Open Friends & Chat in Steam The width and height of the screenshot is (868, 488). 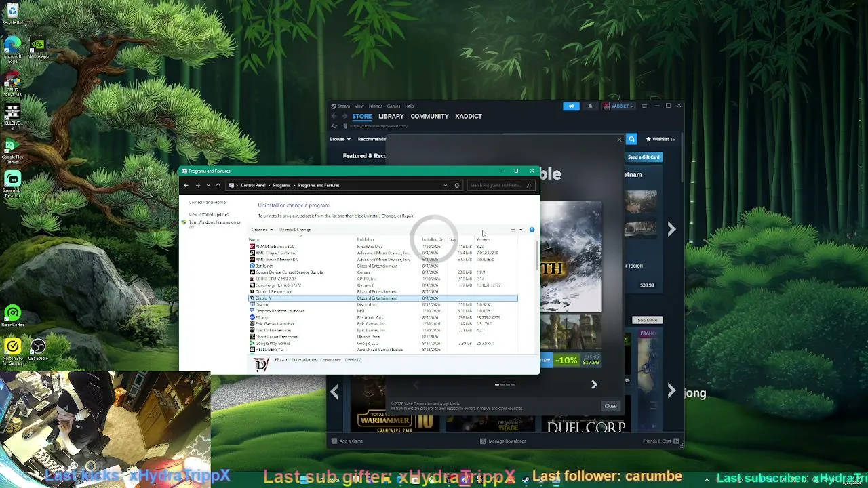tap(661, 441)
